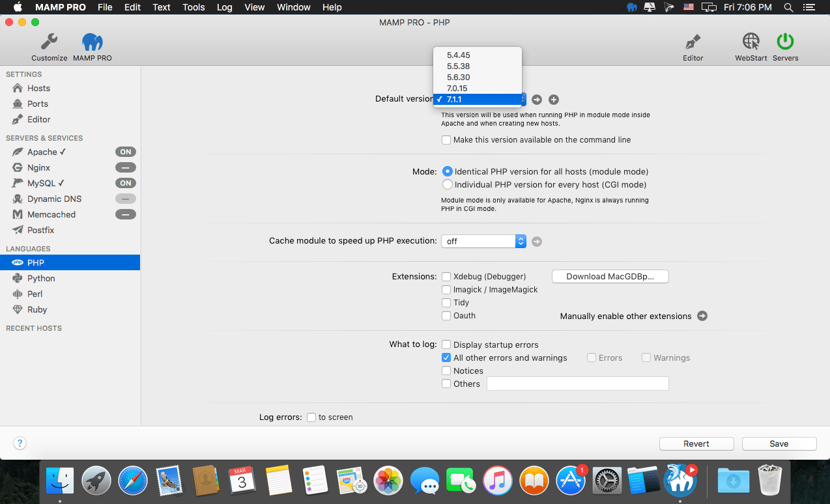Open the Log menu
The image size is (830, 504).
tap(225, 7)
